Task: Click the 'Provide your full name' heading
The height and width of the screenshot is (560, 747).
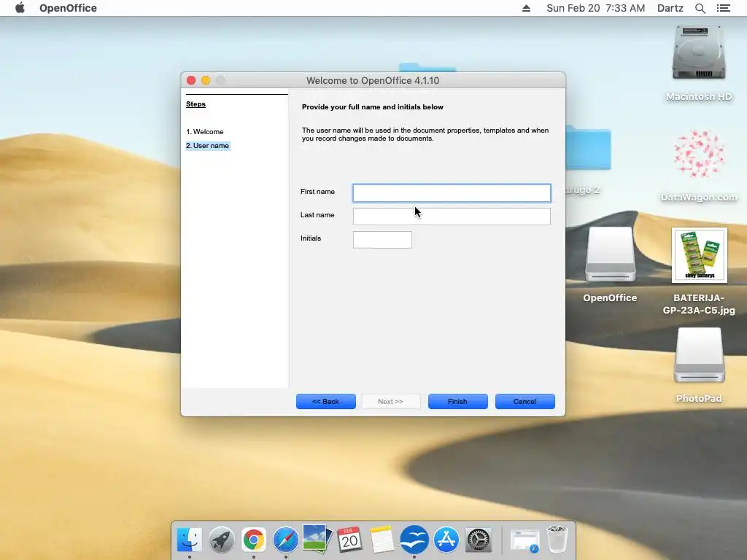Action: (373, 106)
